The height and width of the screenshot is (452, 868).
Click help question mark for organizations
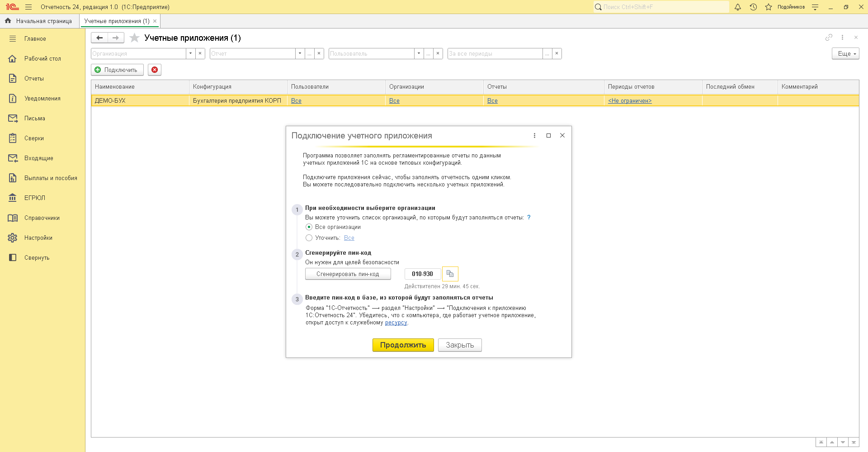(x=529, y=217)
